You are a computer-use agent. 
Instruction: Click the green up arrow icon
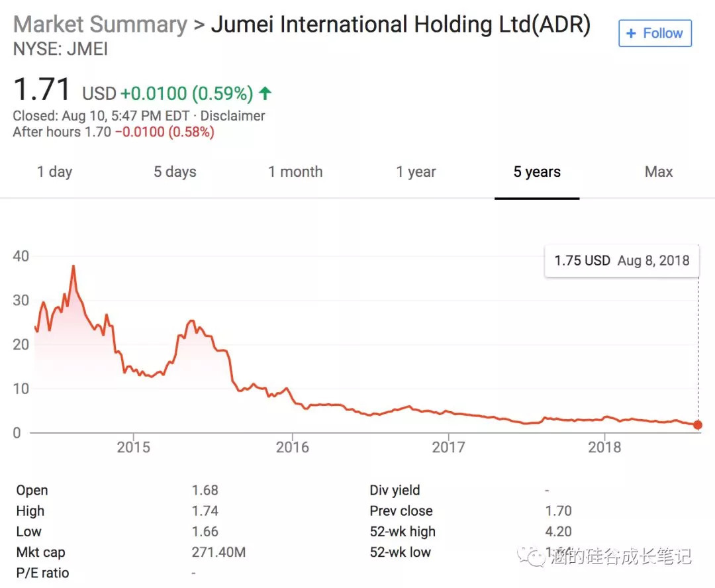[x=265, y=94]
